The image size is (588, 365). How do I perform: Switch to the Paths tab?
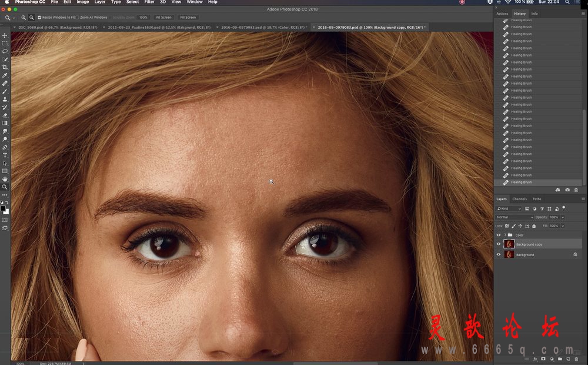pyautogui.click(x=537, y=199)
